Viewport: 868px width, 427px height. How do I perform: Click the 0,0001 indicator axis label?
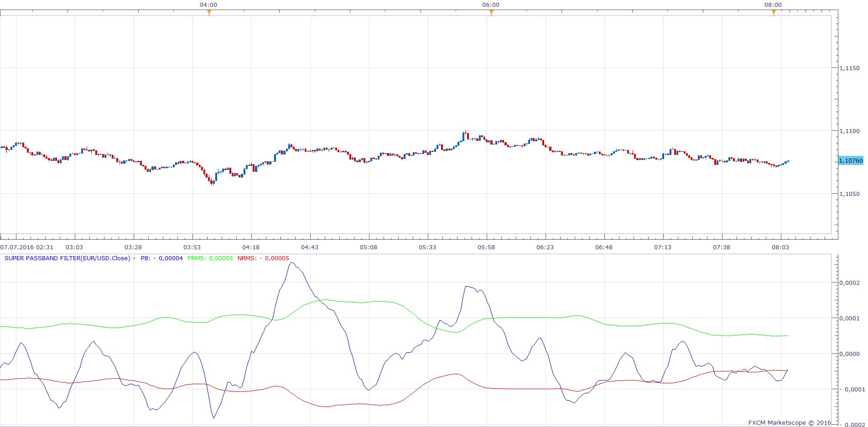tap(850, 319)
